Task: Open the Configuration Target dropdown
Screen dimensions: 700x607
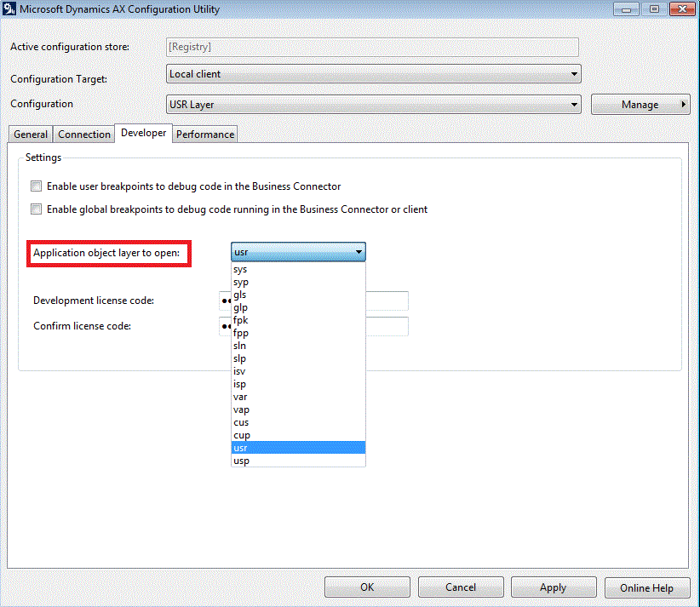Action: [373, 74]
